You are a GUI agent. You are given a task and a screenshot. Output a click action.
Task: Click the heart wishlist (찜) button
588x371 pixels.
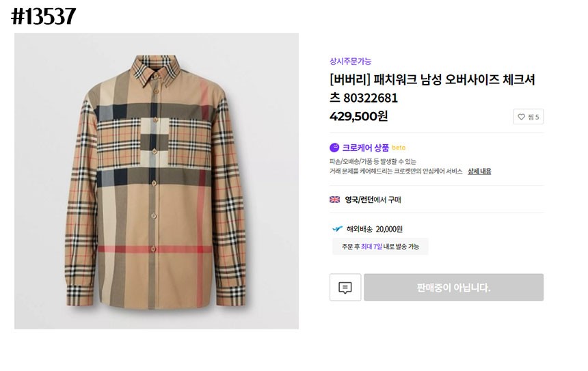click(528, 117)
